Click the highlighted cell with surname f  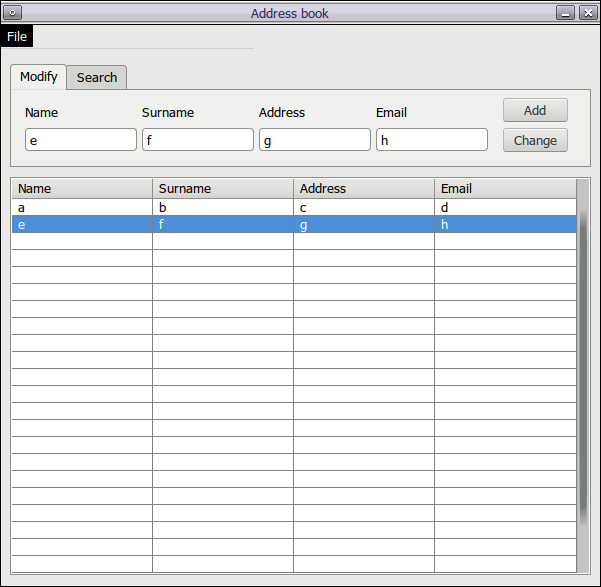point(223,224)
